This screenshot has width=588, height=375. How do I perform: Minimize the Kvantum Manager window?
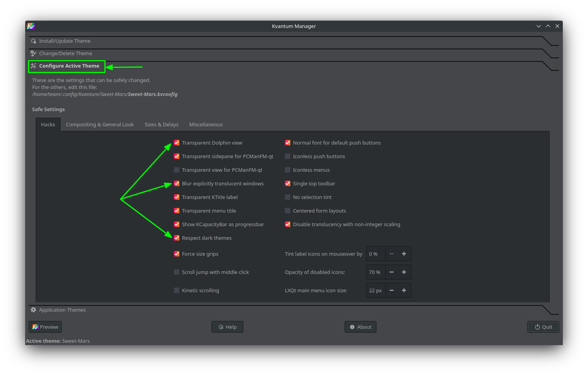click(x=538, y=26)
